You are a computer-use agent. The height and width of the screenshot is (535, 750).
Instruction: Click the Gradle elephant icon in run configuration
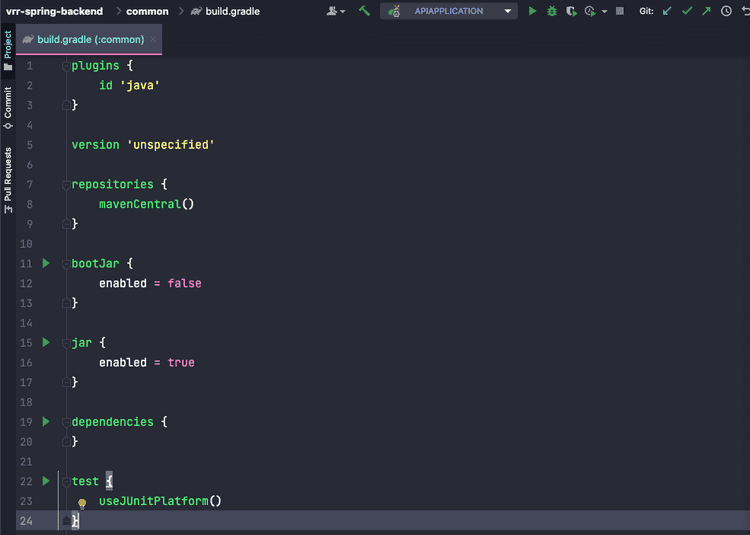[394, 11]
